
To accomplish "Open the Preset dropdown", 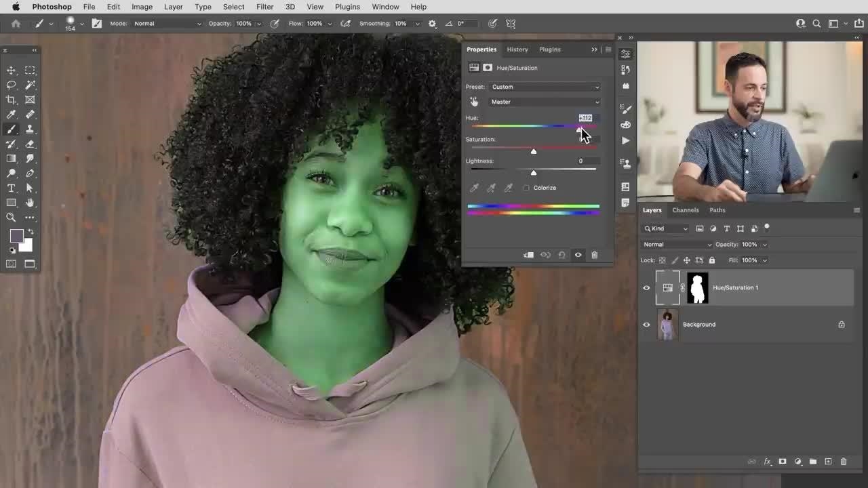I will tap(545, 87).
